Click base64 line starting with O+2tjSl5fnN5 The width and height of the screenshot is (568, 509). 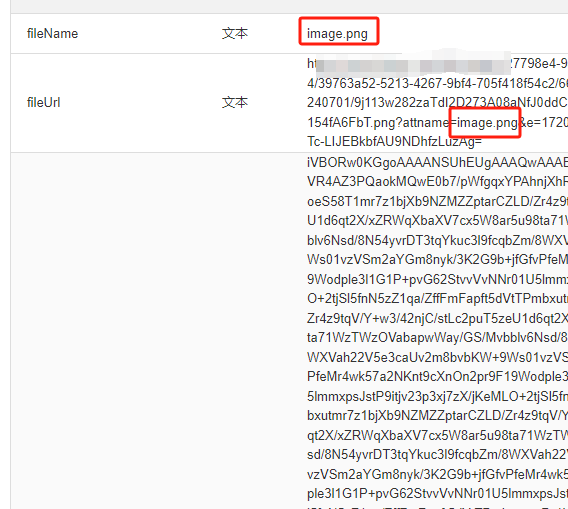click(x=437, y=299)
